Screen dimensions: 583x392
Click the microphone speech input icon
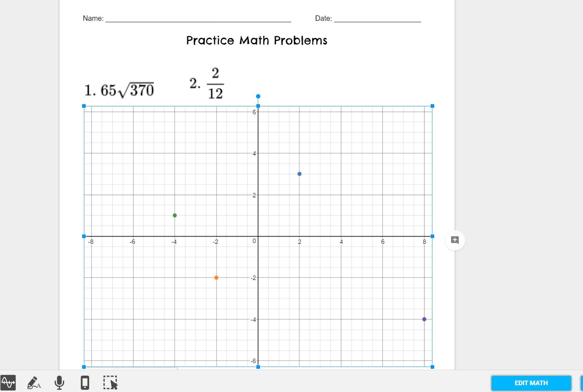(59, 383)
